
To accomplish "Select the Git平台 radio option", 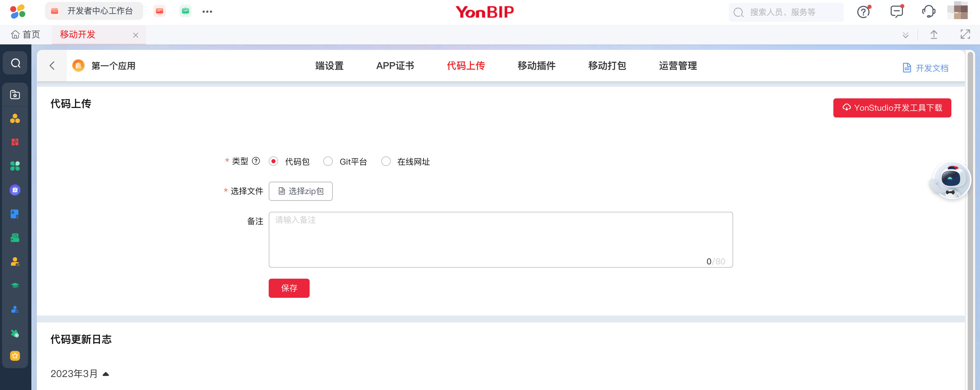I will click(x=328, y=162).
